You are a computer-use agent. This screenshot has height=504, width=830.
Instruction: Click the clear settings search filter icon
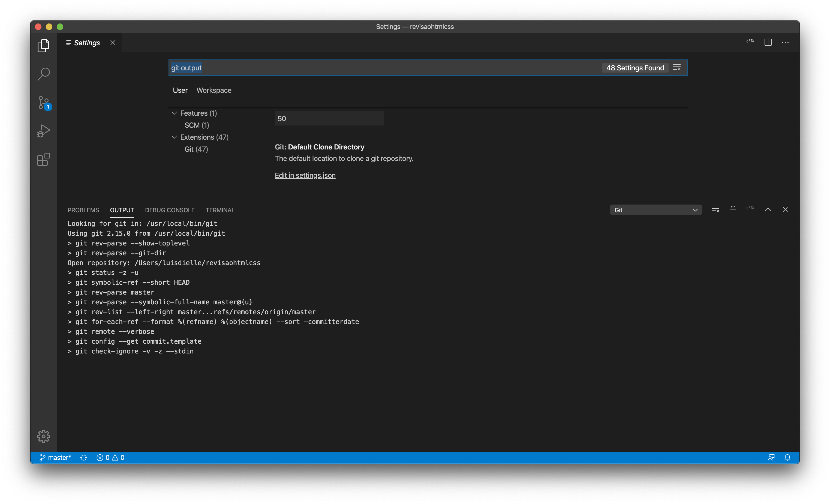tap(676, 67)
